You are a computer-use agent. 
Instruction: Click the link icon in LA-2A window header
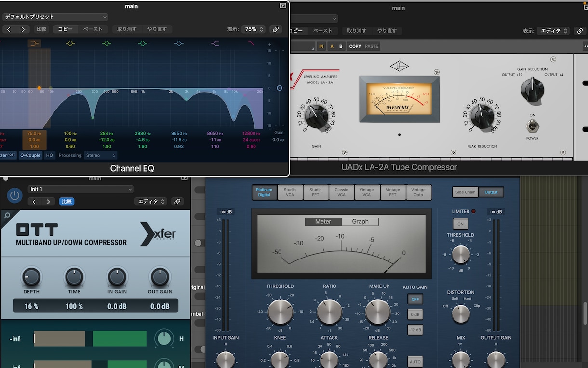(580, 31)
